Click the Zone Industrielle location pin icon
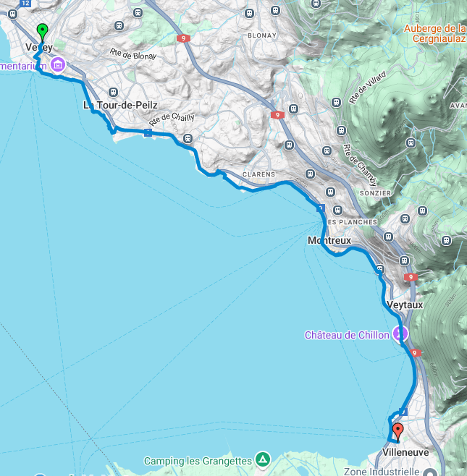Image resolution: width=467 pixels, height=476 pixels. tap(429, 472)
